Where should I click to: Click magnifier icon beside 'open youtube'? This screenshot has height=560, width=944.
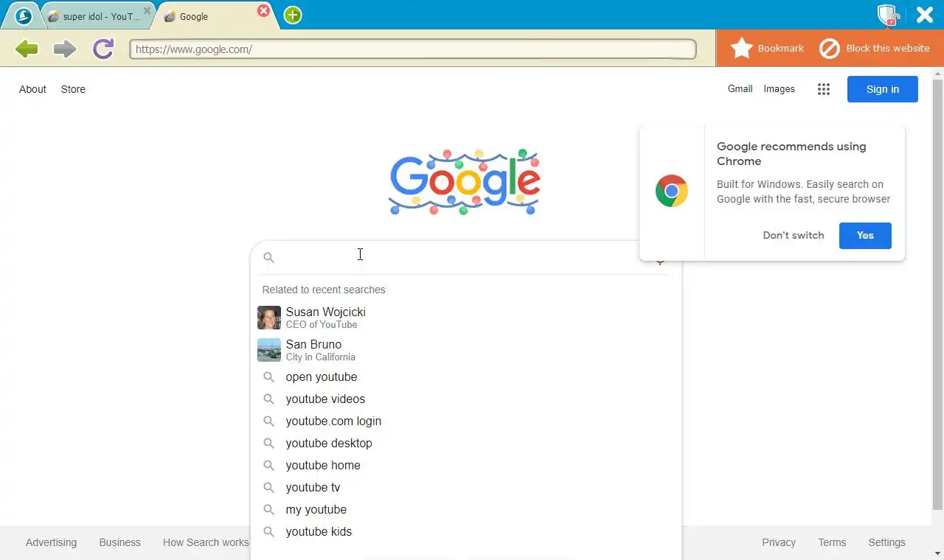click(269, 377)
